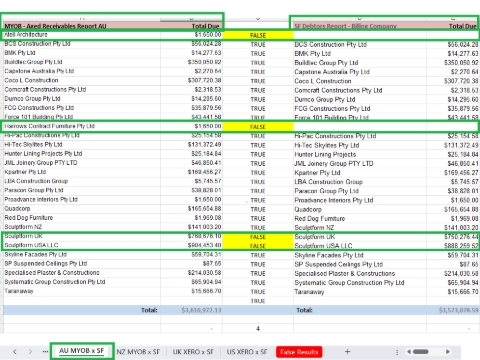Select the Sculptform UK amount in the SF Debtors Total Due column
Viewport: 480px width, 360px height.
[x=461, y=237]
